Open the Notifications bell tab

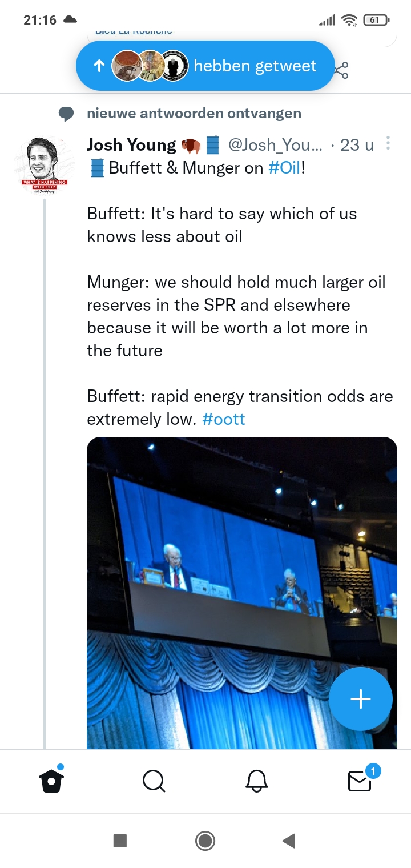257,781
